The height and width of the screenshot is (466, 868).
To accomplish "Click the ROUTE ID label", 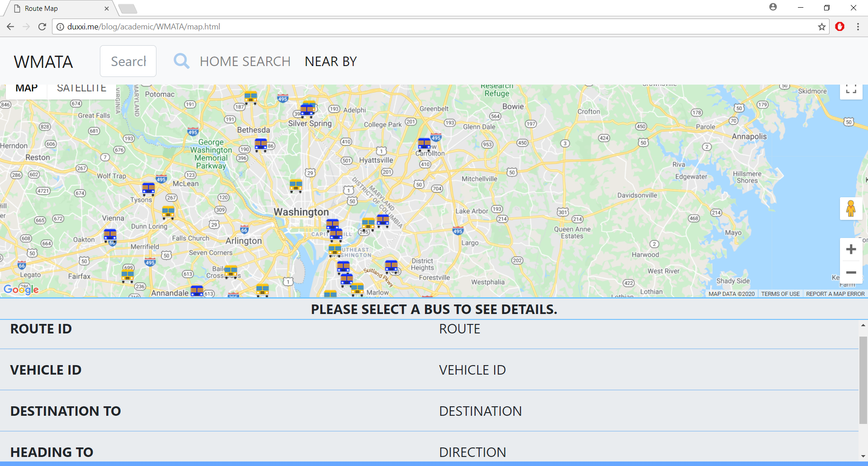I will 41,329.
